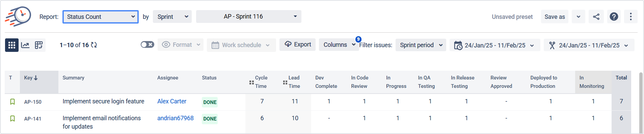Viewport: 644px width, 134px height.
Task: Click the DONE status badge for AP-141
Action: (x=210, y=119)
